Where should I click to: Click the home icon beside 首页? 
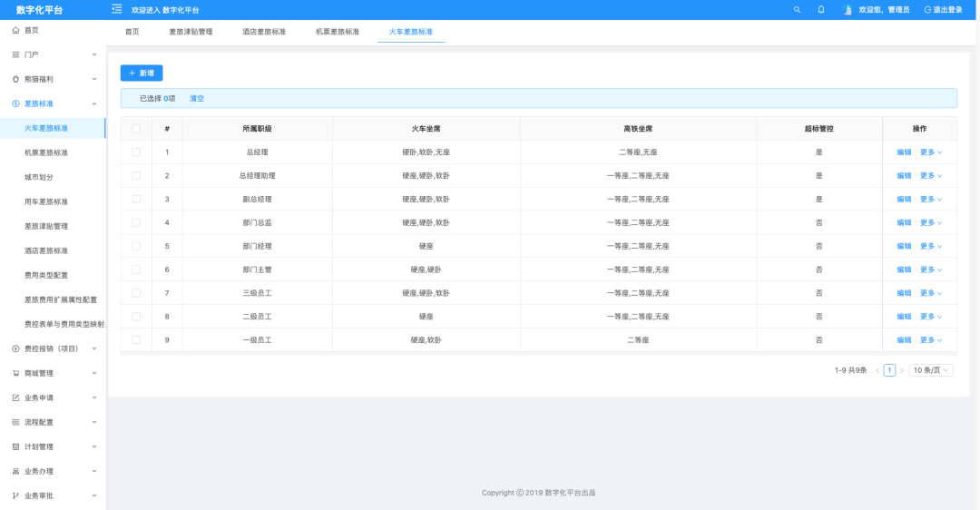point(15,30)
